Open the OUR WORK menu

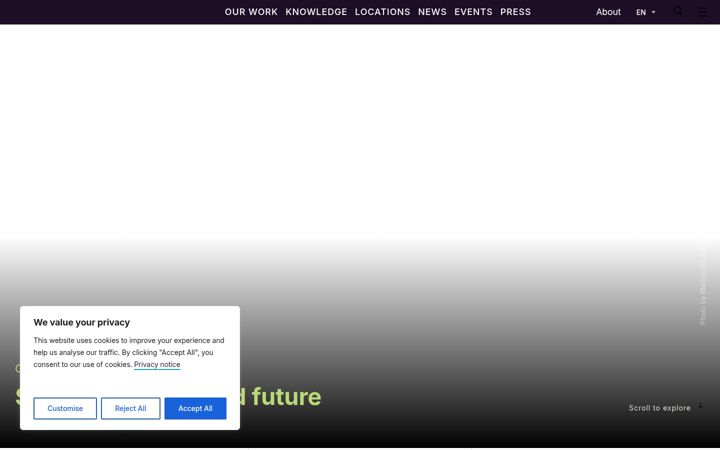251,12
